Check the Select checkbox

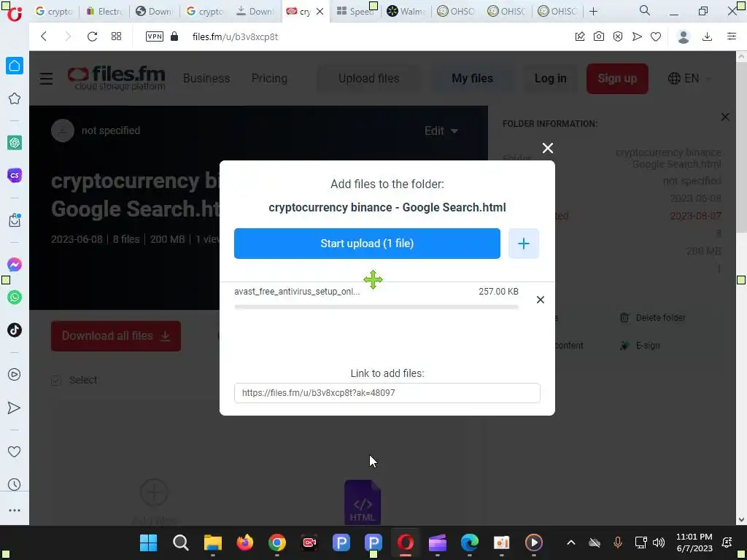(x=56, y=380)
